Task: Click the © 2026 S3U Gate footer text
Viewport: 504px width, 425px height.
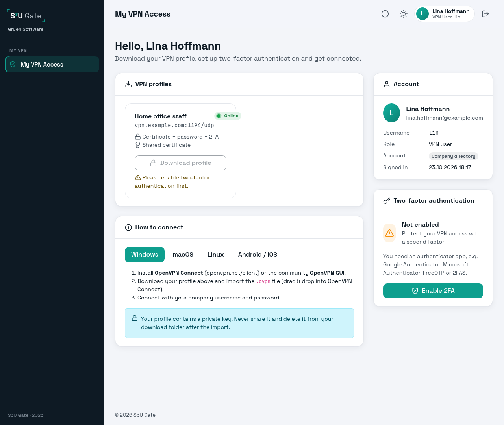Action: click(135, 415)
